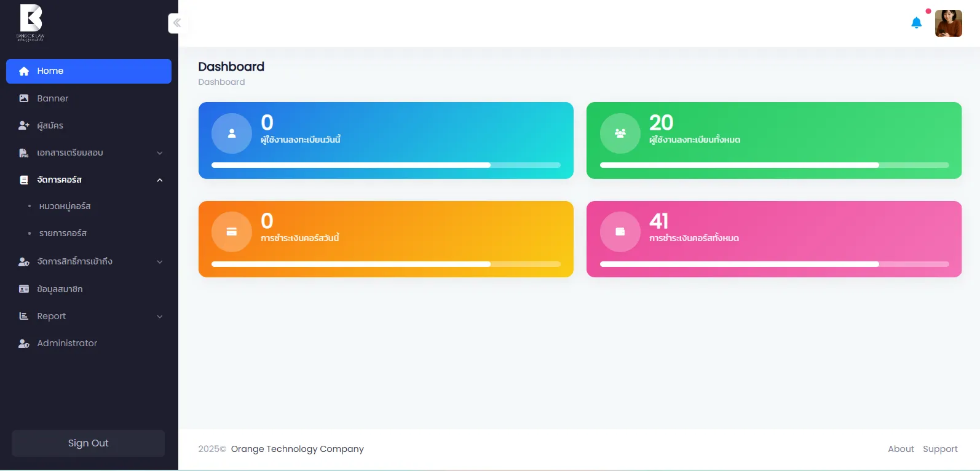This screenshot has height=471, width=980.
Task: Click the ผู้สมัคร add-user icon
Action: 24,125
